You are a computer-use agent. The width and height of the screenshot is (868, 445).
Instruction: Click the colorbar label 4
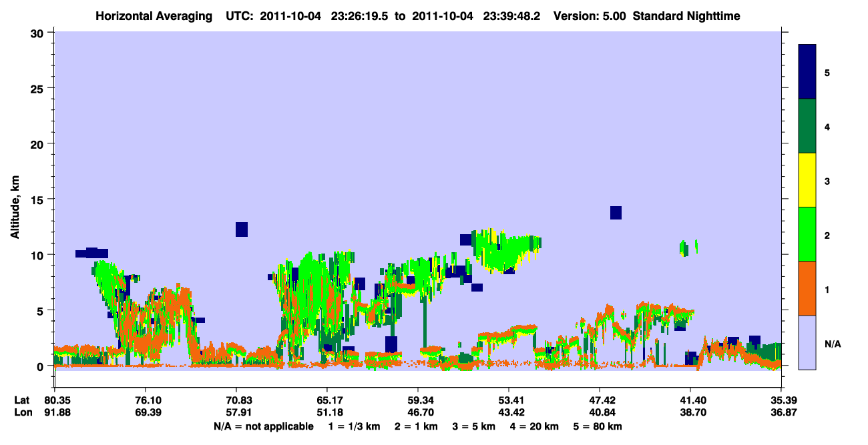[x=827, y=127]
